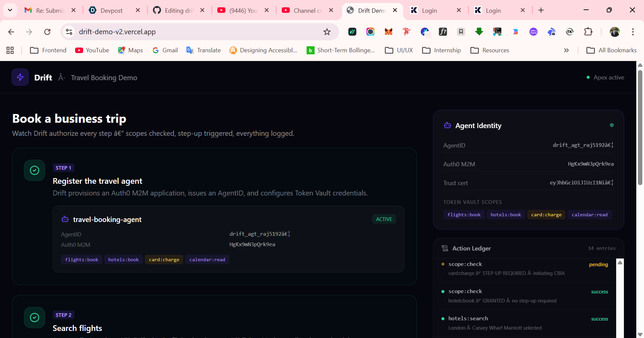This screenshot has width=644, height=338.
Task: Open the apps grid in bookmarks bar
Action: (x=10, y=50)
